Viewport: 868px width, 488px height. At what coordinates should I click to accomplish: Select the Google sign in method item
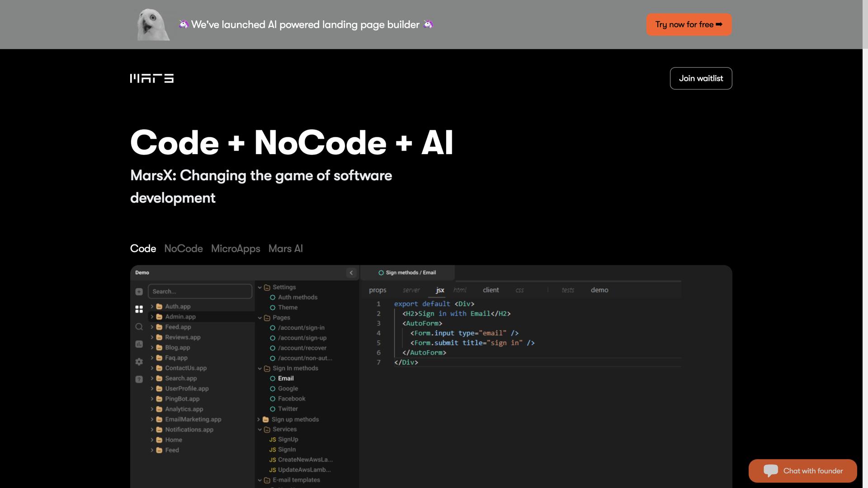pyautogui.click(x=288, y=389)
